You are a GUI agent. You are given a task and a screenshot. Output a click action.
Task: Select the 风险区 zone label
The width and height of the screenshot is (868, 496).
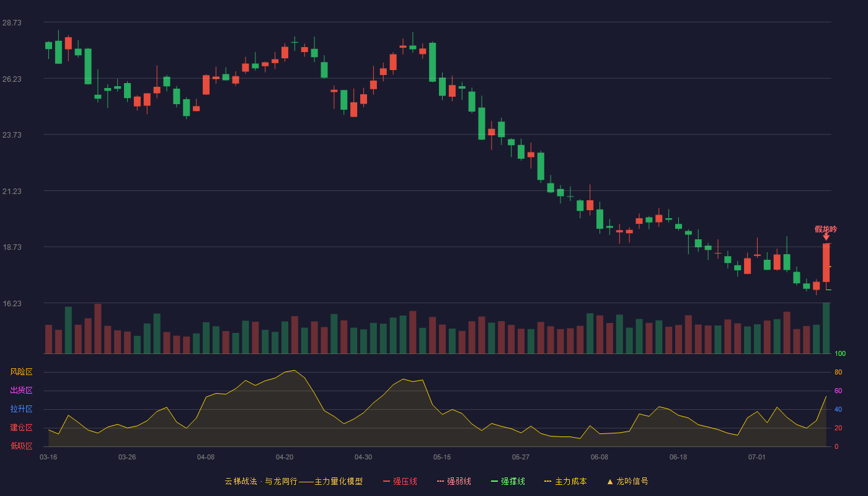click(21, 372)
